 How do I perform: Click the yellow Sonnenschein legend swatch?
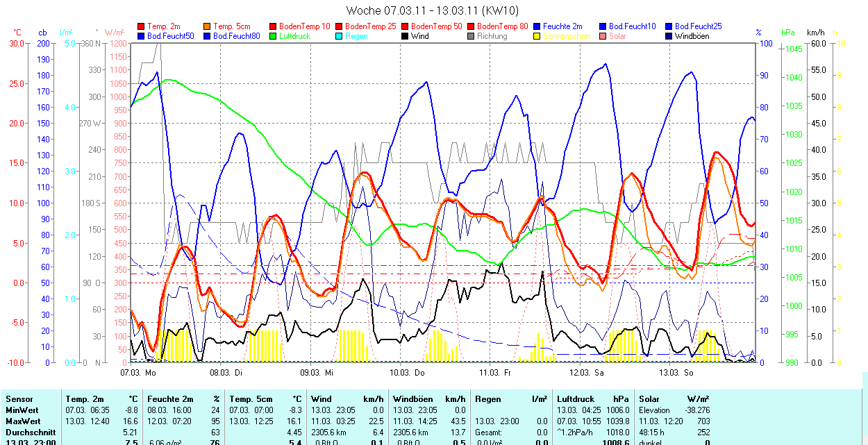click(x=537, y=36)
